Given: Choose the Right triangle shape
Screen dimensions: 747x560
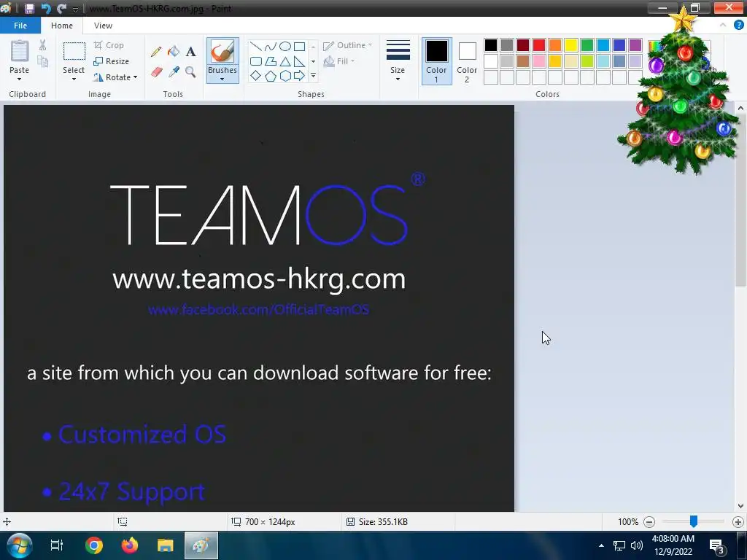Looking at the screenshot, I should click(299, 61).
